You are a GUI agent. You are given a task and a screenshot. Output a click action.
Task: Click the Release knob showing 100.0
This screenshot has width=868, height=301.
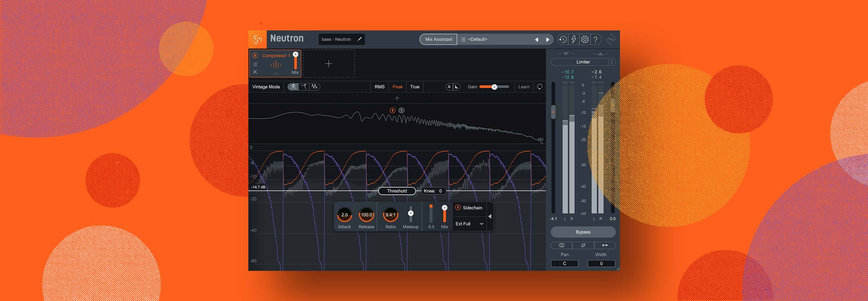(366, 215)
